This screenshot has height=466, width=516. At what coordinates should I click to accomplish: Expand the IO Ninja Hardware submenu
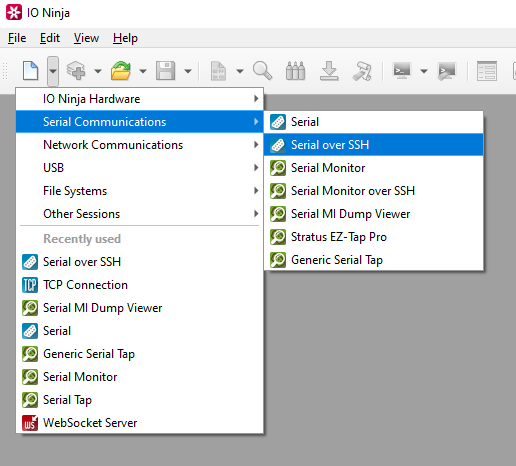click(140, 99)
